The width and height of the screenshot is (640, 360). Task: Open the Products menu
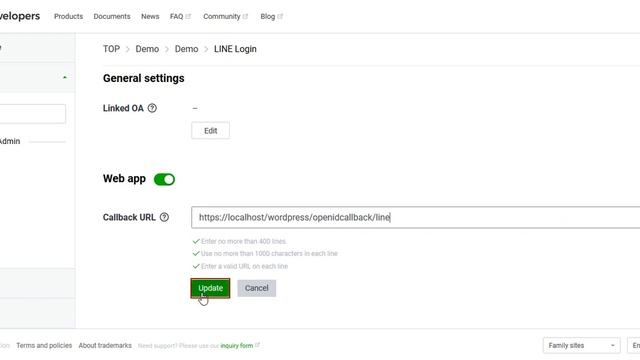[68, 16]
